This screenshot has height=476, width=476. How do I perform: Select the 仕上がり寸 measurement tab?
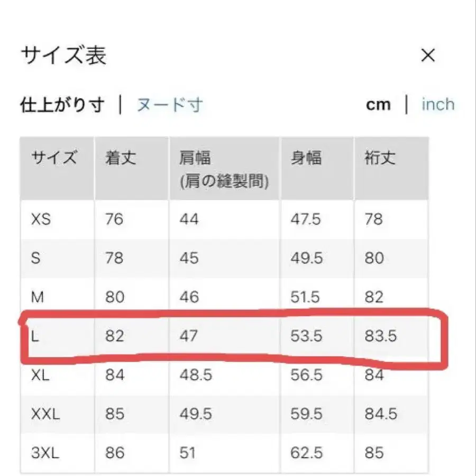(62, 104)
